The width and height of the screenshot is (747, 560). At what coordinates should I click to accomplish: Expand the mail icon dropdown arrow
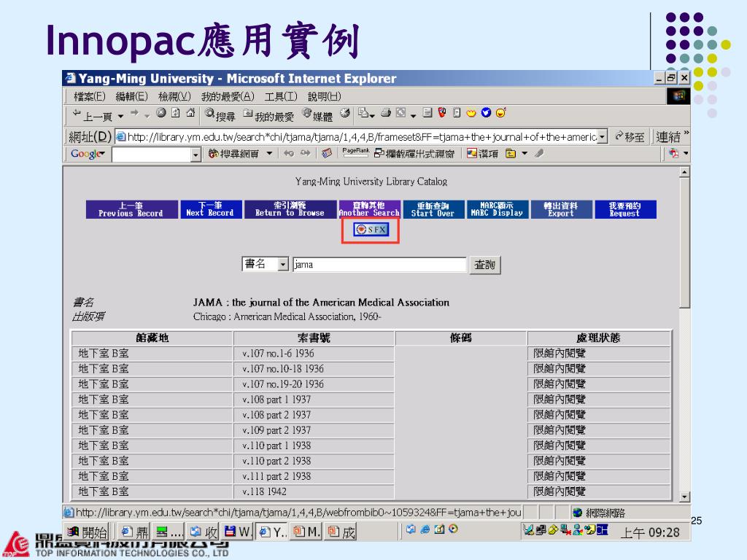click(372, 115)
